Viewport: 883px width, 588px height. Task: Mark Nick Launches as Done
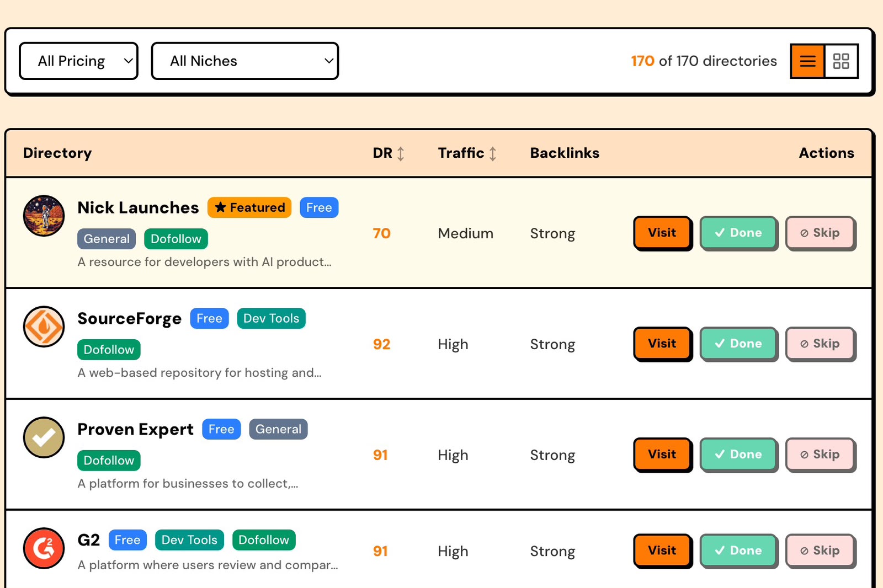click(738, 233)
